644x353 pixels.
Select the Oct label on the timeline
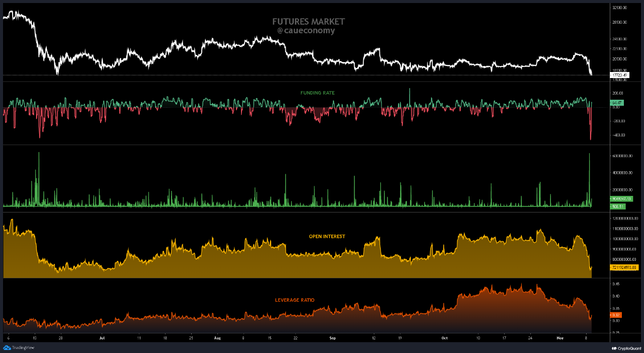[444, 338]
